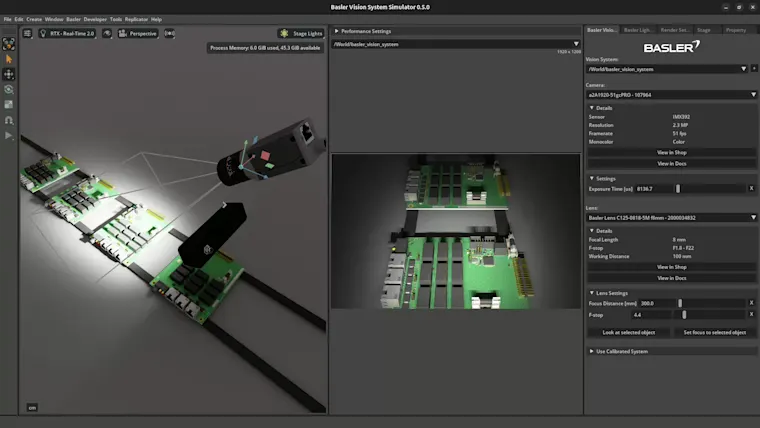
Task: Click camera View in Docs button
Action: coord(672,164)
